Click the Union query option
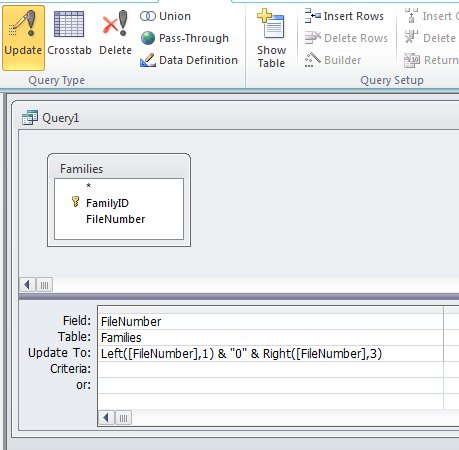The height and width of the screenshot is (450, 459). [165, 16]
